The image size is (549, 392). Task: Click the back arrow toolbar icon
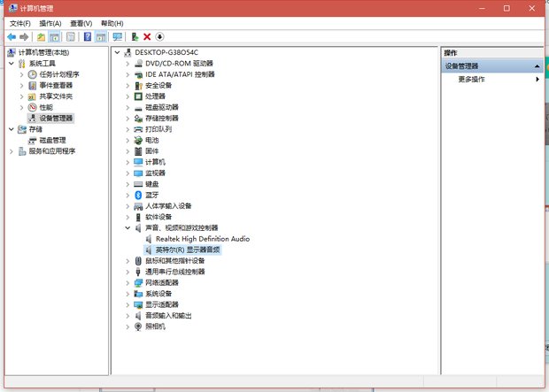pyautogui.click(x=12, y=37)
